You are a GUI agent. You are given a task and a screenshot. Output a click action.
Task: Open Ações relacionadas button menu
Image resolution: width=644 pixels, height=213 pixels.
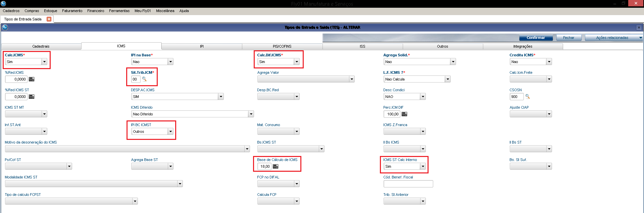(614, 38)
